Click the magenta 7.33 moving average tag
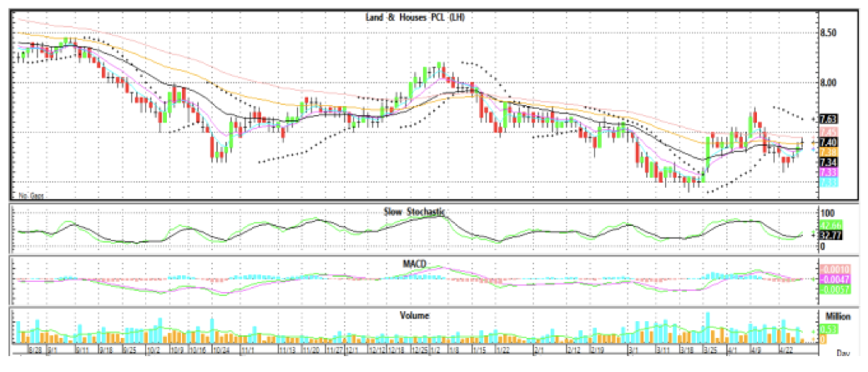 tap(829, 172)
